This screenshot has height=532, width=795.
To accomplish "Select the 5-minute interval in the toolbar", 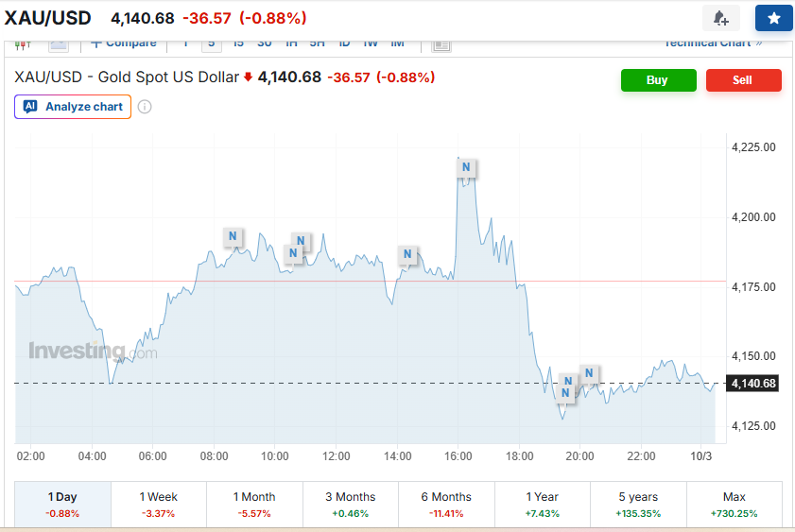I will pos(212,44).
